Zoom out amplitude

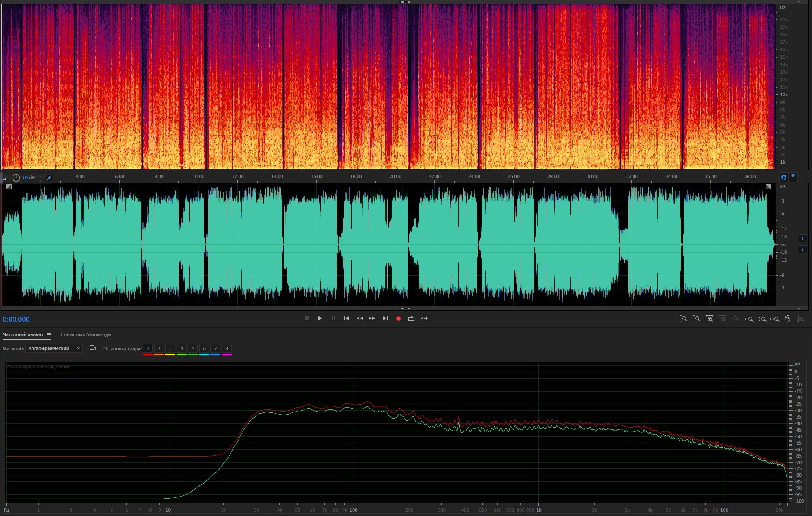pyautogui.click(x=696, y=319)
